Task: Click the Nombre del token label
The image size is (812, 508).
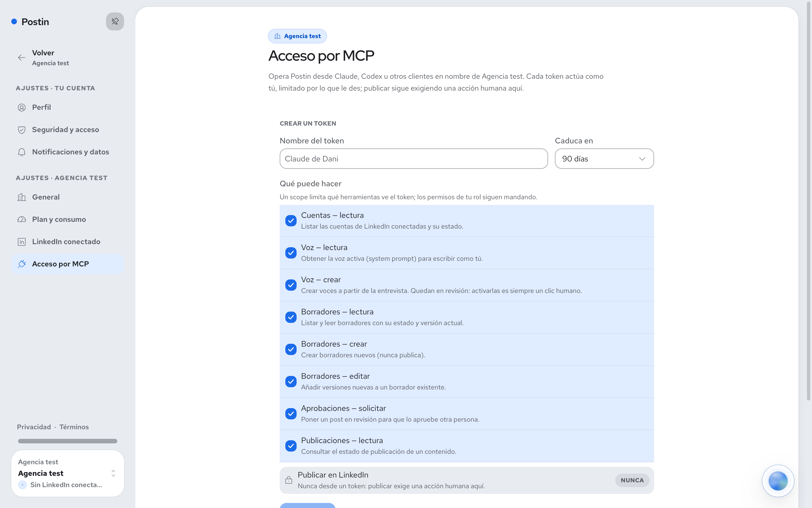Action: (312, 141)
